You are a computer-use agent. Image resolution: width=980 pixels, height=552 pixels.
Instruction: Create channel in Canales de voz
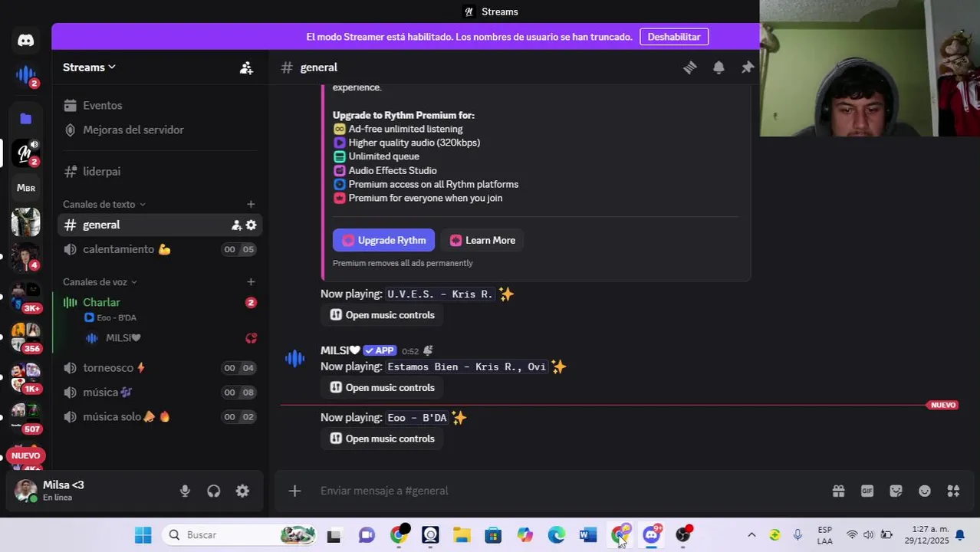click(x=251, y=282)
